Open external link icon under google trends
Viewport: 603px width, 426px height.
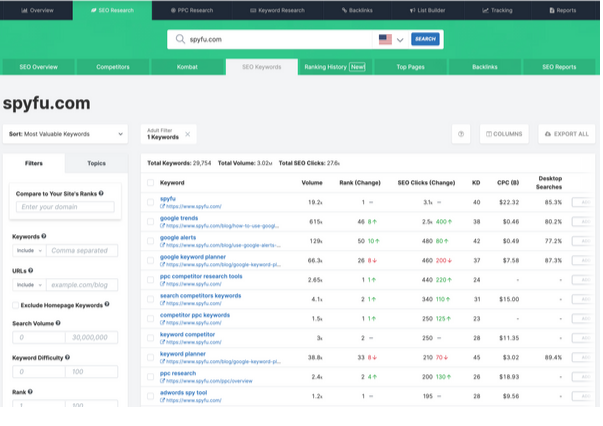pyautogui.click(x=162, y=226)
